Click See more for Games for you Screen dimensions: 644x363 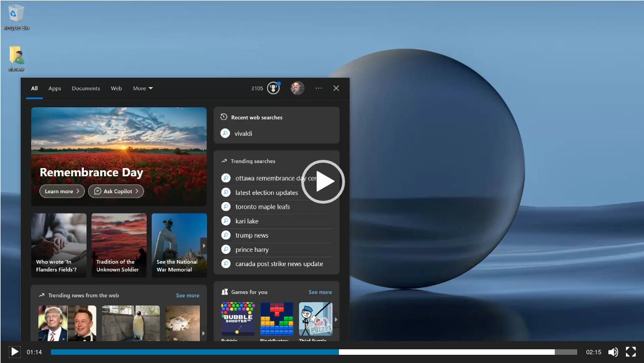(x=320, y=292)
